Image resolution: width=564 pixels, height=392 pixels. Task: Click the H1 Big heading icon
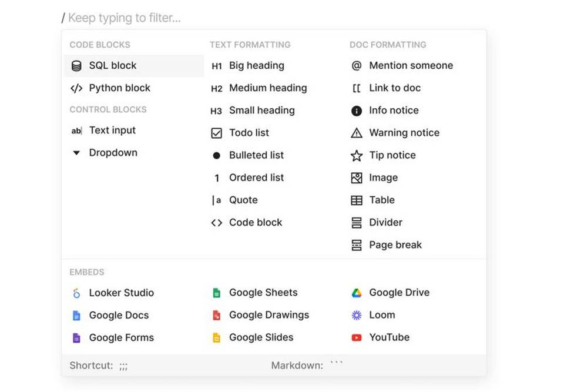click(217, 66)
